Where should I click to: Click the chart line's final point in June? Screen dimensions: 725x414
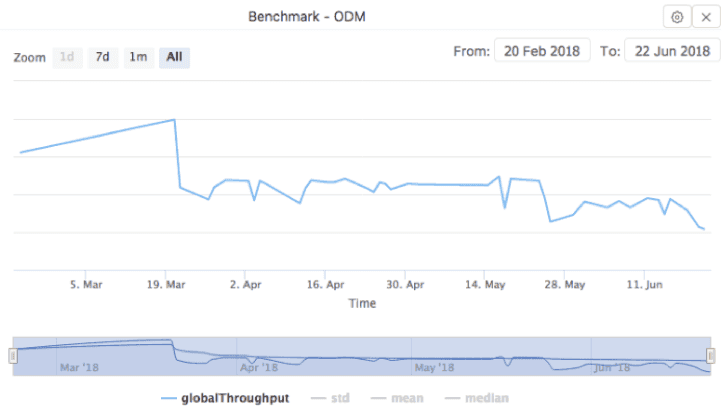(704, 229)
